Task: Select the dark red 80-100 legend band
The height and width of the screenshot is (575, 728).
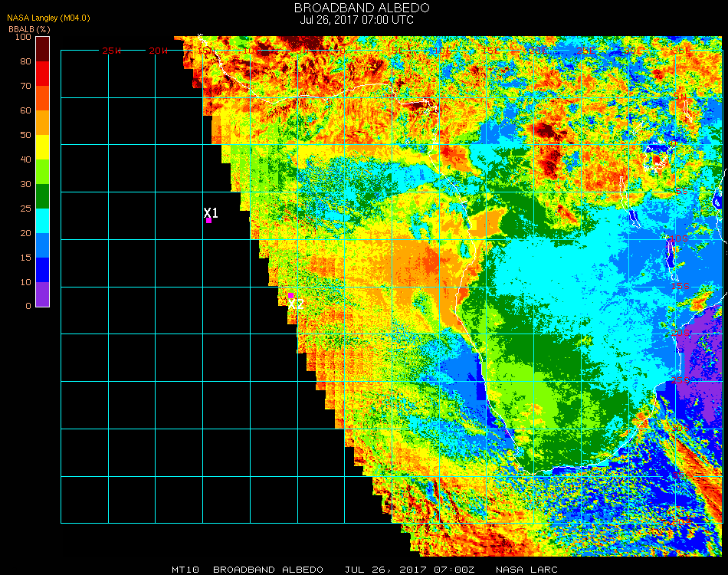Action: click(x=43, y=49)
